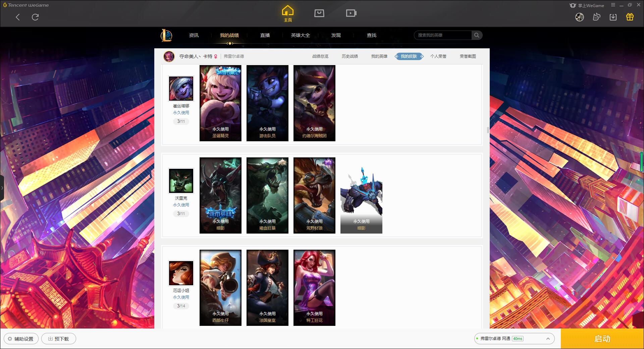644x349 pixels.
Task: Click the 辅助设置 button
Action: pyautogui.click(x=21, y=339)
